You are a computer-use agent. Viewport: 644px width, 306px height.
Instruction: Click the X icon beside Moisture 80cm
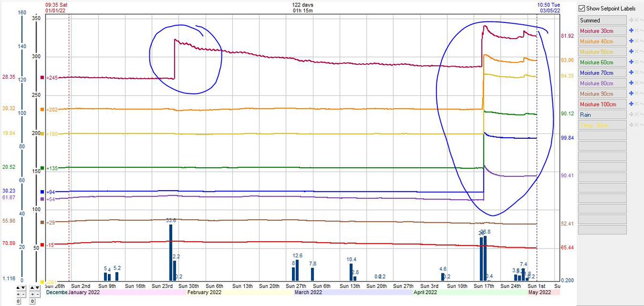636,83
